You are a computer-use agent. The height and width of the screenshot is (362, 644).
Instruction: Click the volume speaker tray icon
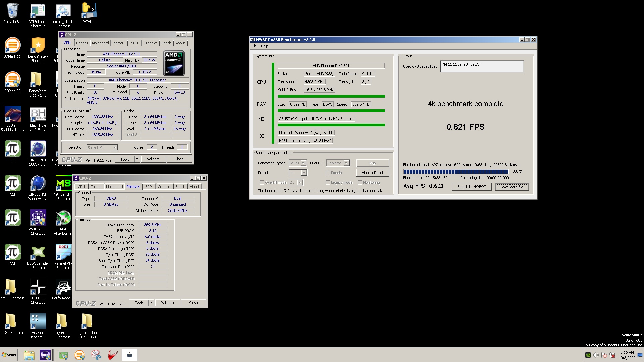point(596,355)
